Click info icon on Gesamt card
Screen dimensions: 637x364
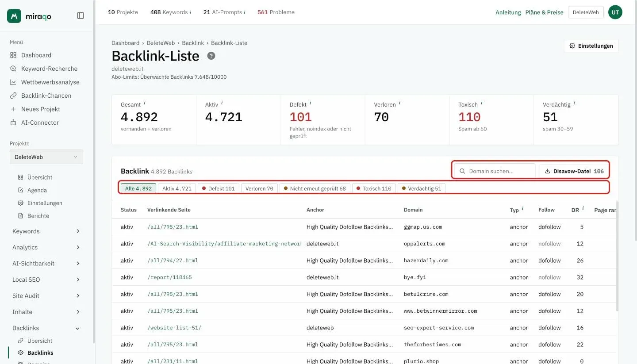coord(145,103)
